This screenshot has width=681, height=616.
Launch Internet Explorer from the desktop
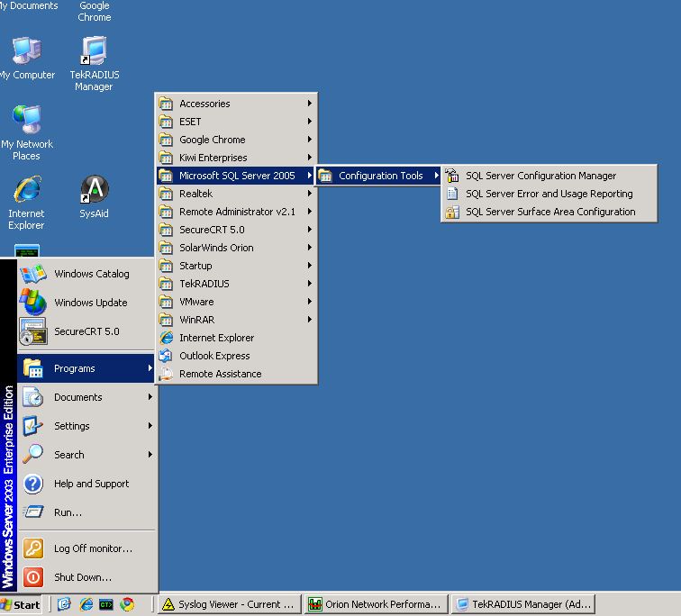(26, 191)
